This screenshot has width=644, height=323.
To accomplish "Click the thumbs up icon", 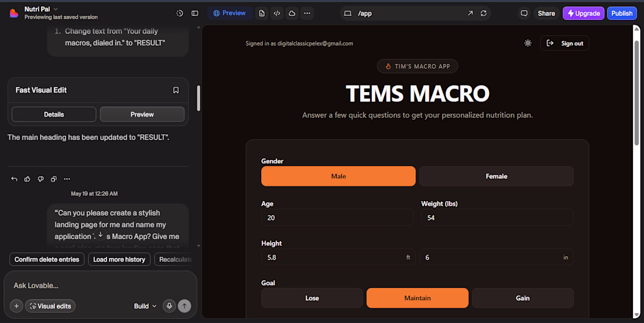I will pos(28,179).
